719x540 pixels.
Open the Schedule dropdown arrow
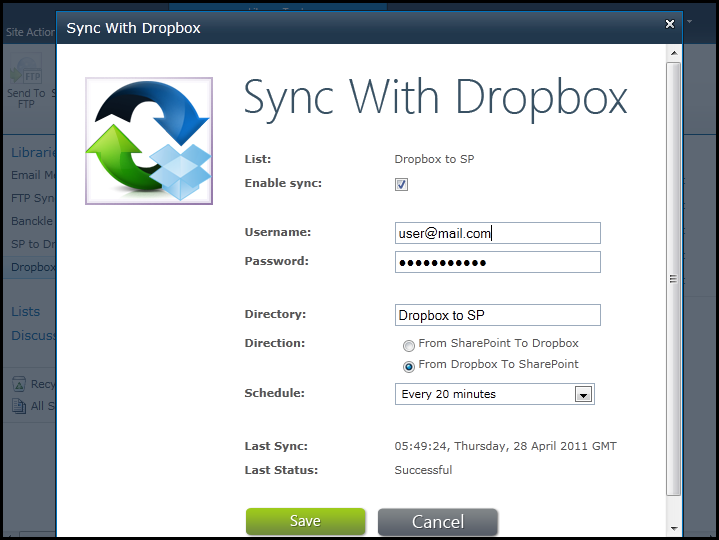(583, 394)
